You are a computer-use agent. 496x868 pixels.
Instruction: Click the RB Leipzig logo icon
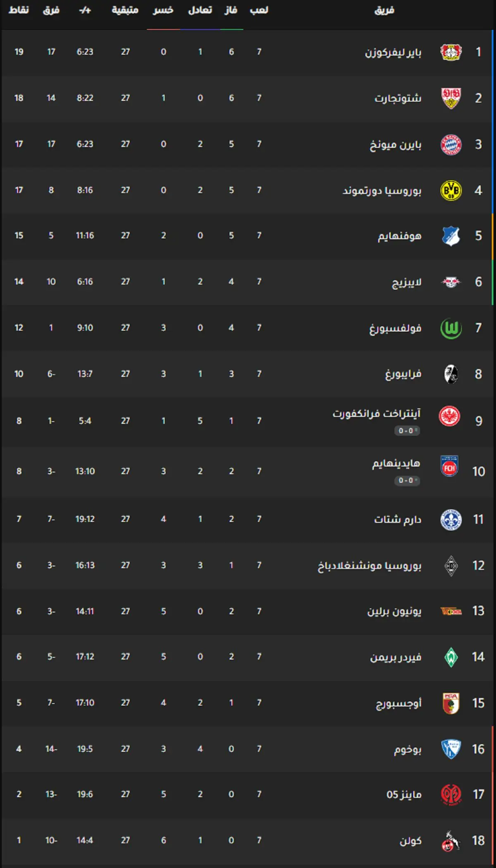click(451, 282)
